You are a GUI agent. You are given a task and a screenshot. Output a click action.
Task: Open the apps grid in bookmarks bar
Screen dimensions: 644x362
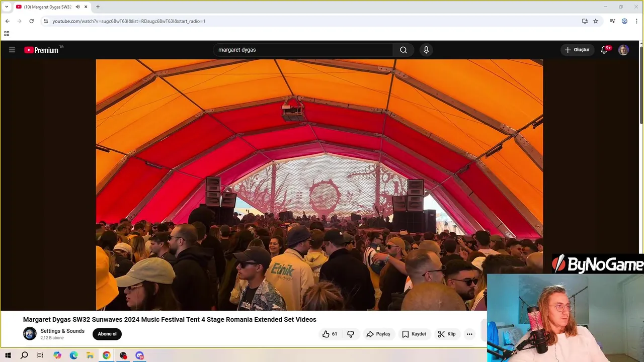pos(7,34)
